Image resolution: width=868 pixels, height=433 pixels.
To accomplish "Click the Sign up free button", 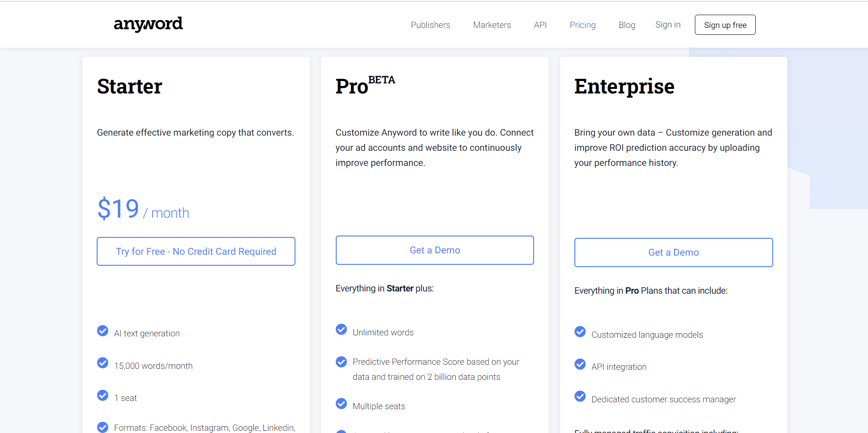I will tap(725, 25).
